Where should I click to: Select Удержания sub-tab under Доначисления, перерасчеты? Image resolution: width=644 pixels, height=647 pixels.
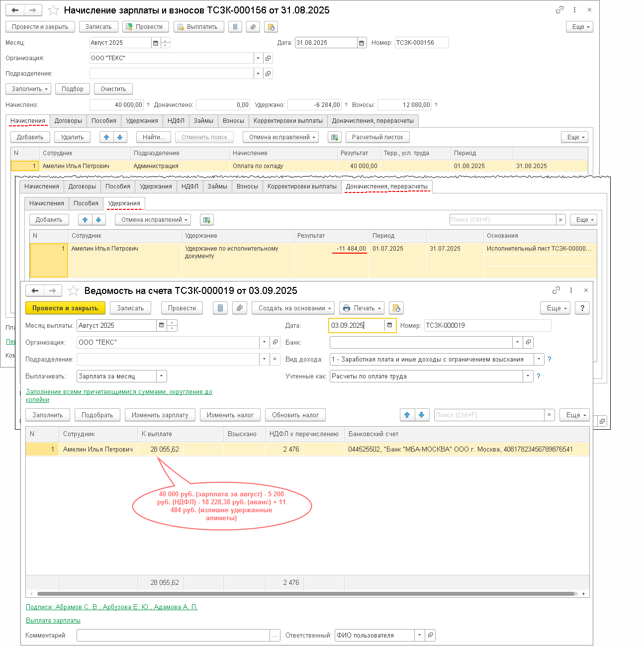coord(124,203)
